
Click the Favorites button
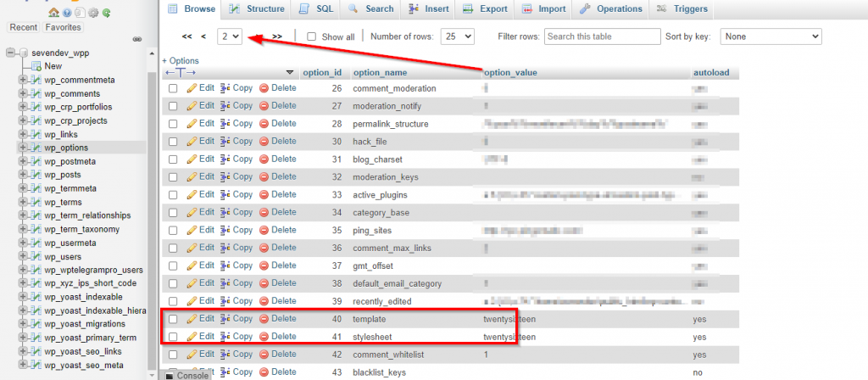pos(63,27)
